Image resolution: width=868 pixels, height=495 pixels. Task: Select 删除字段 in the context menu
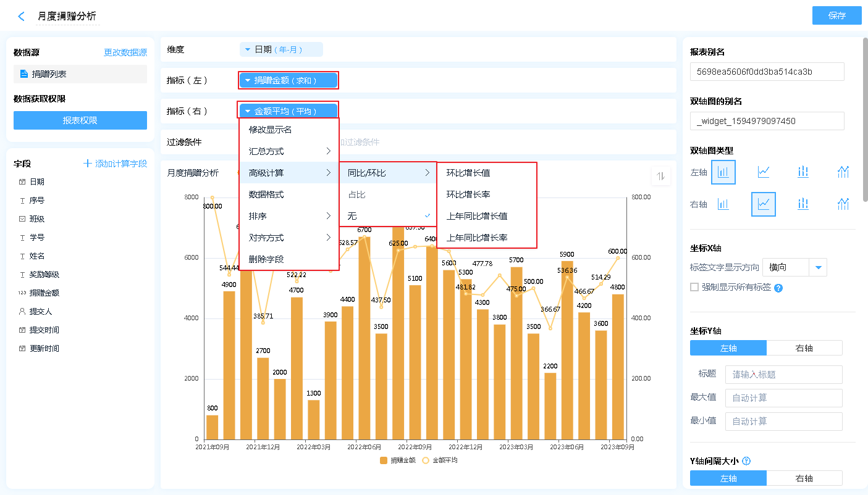[x=266, y=259]
